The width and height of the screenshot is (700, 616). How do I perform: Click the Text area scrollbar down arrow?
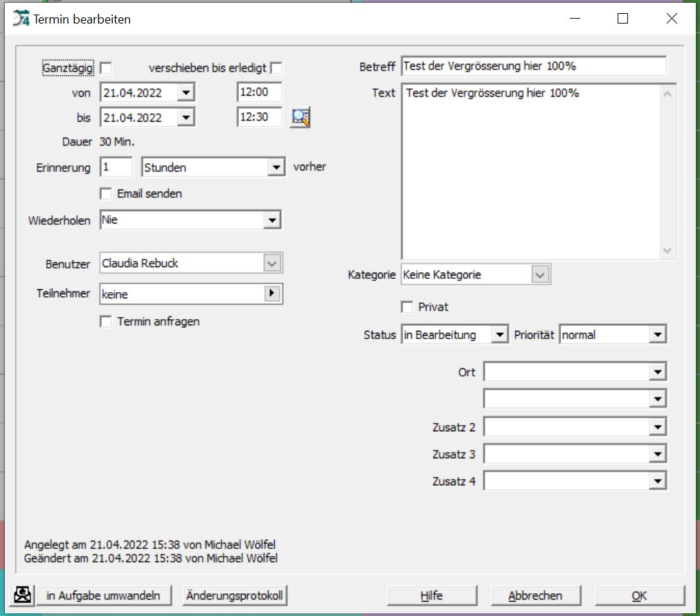pyautogui.click(x=667, y=251)
